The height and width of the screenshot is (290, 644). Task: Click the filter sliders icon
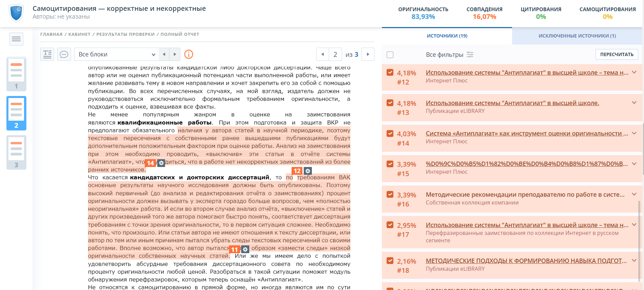(470, 55)
